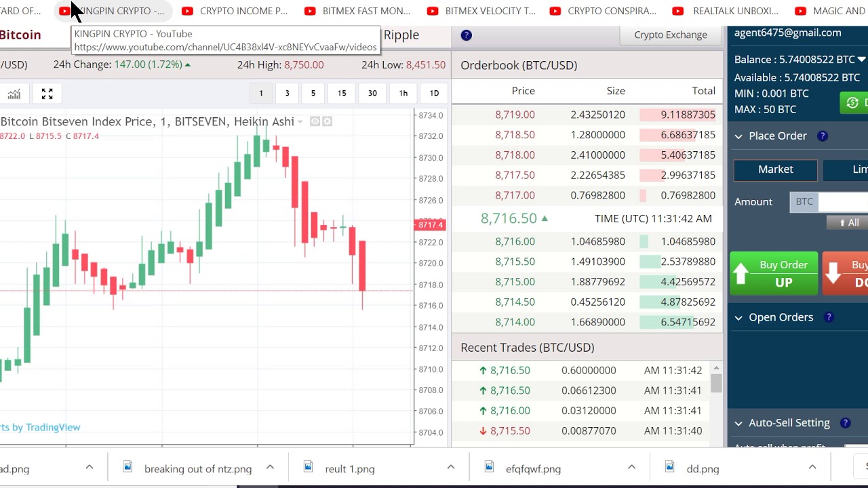Click the help icon beside Ripple

click(x=466, y=35)
